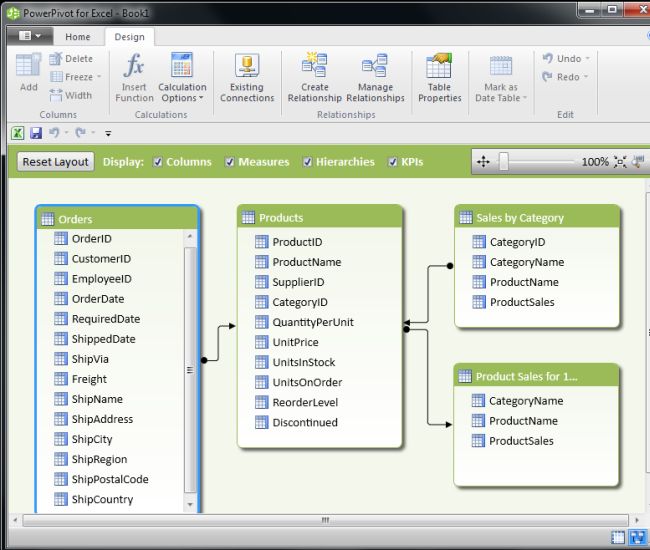Click Orders table scroll down arrow

(190, 504)
